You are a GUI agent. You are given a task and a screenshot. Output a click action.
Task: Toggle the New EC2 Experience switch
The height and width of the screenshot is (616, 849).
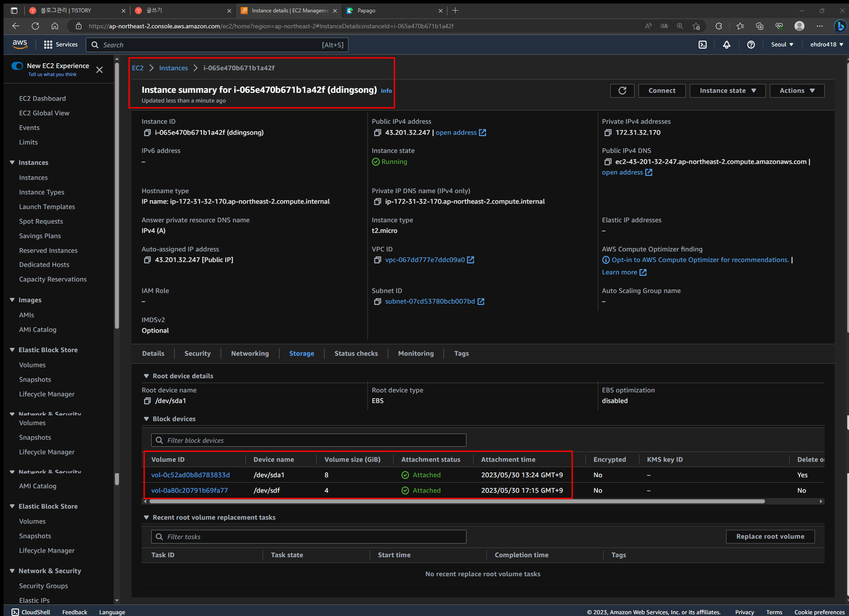[18, 66]
